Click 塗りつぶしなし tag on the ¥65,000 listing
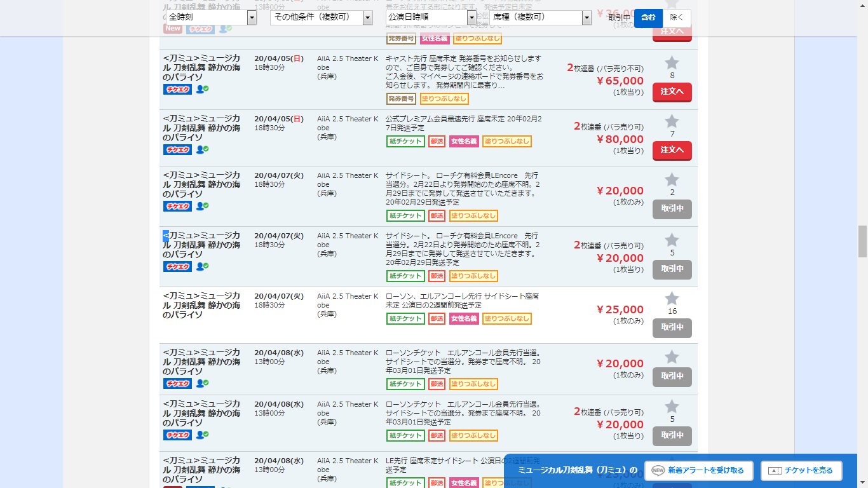Image resolution: width=868 pixels, height=488 pixels. (444, 98)
